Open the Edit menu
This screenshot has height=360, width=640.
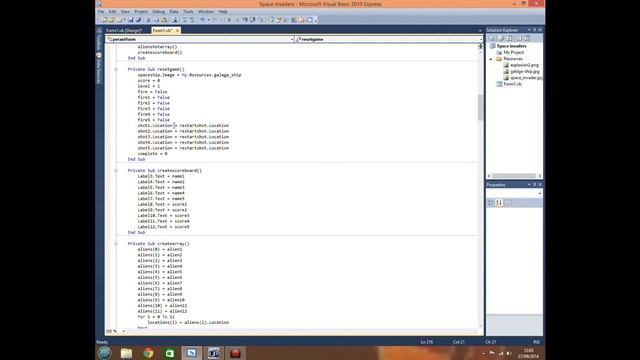(112, 11)
